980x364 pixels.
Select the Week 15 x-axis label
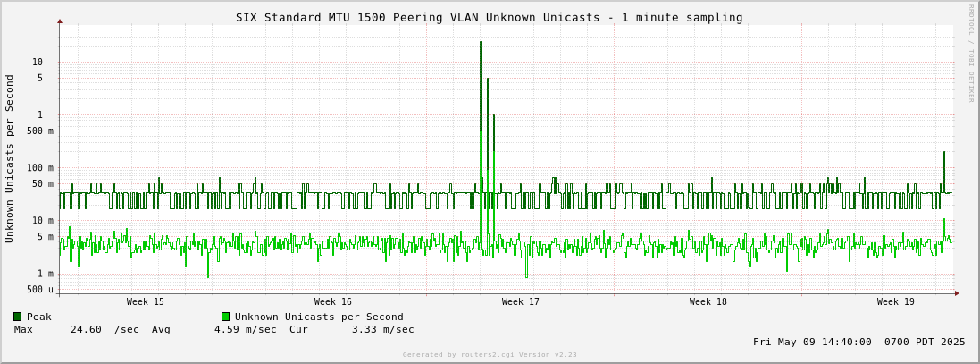(145, 302)
